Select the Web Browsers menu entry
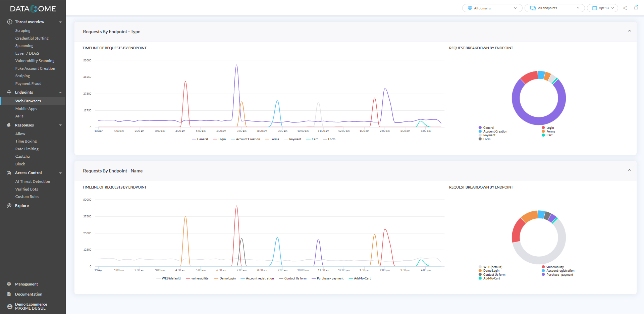 tap(28, 101)
